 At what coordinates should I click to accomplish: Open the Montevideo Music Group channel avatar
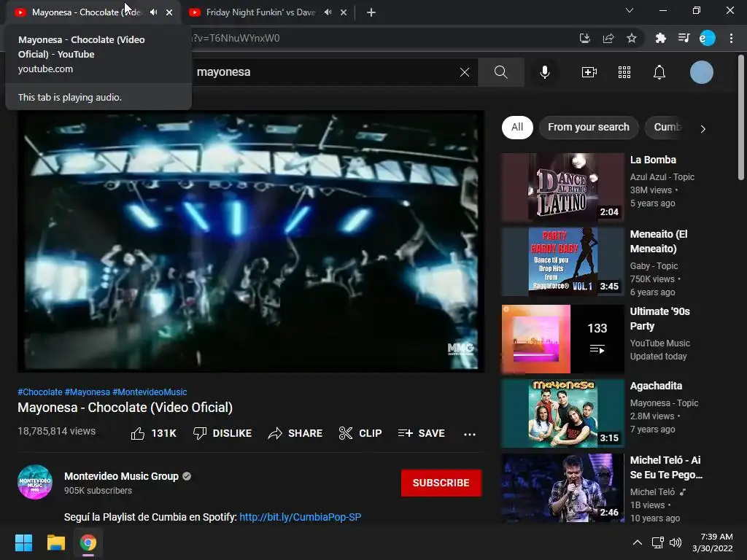pyautogui.click(x=35, y=482)
